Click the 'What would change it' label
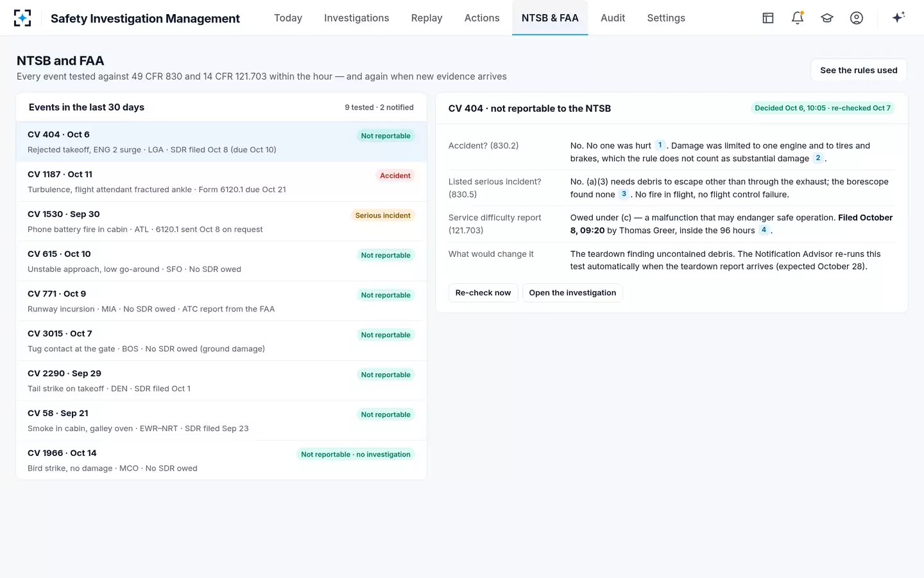 point(491,254)
